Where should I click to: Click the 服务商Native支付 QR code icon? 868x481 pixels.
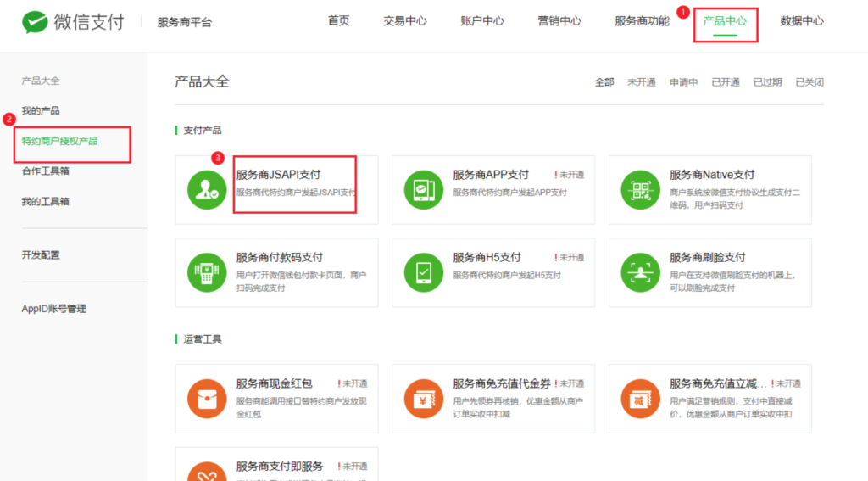click(x=640, y=189)
